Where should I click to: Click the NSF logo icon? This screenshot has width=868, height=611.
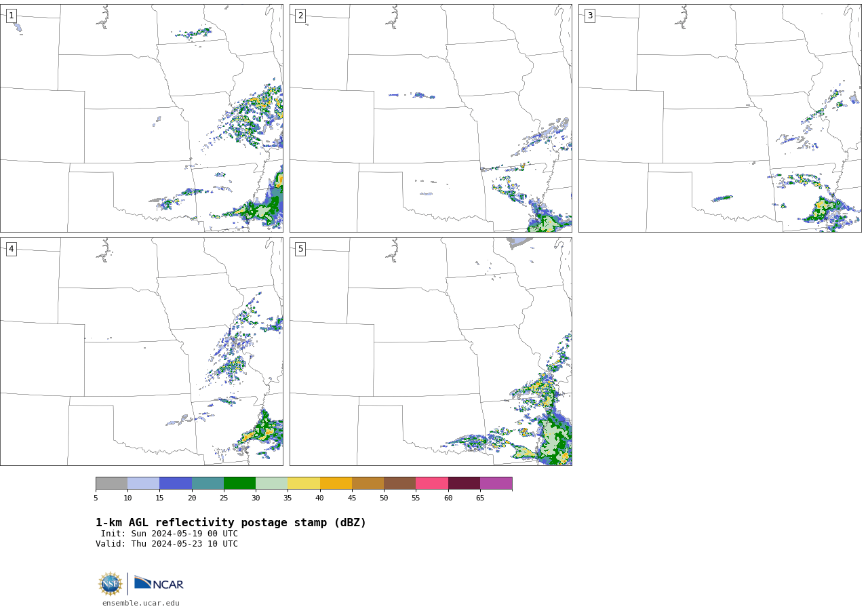click(111, 584)
